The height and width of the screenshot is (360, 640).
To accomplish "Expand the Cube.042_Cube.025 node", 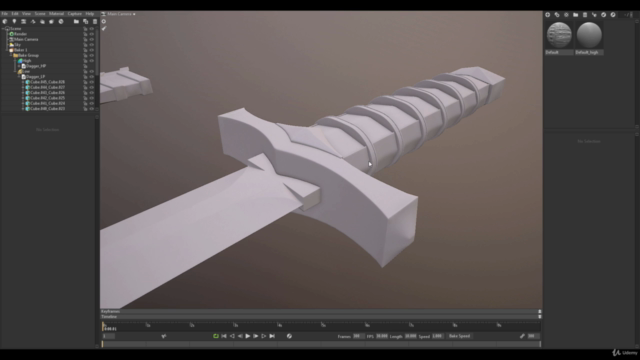I will [23, 98].
